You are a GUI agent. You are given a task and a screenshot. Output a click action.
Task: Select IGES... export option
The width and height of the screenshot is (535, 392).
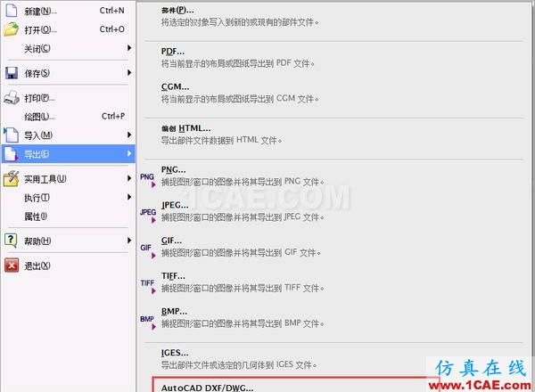click(175, 353)
